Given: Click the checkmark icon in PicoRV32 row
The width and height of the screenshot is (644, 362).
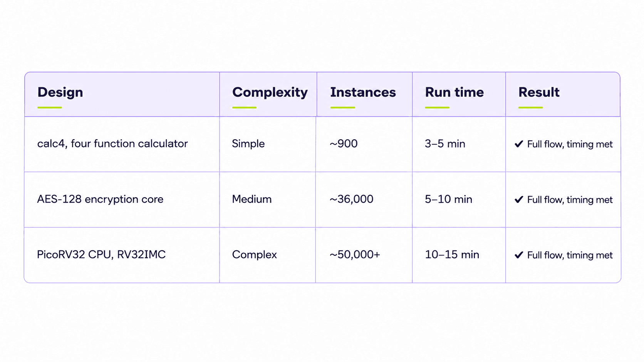Looking at the screenshot, I should (x=519, y=255).
